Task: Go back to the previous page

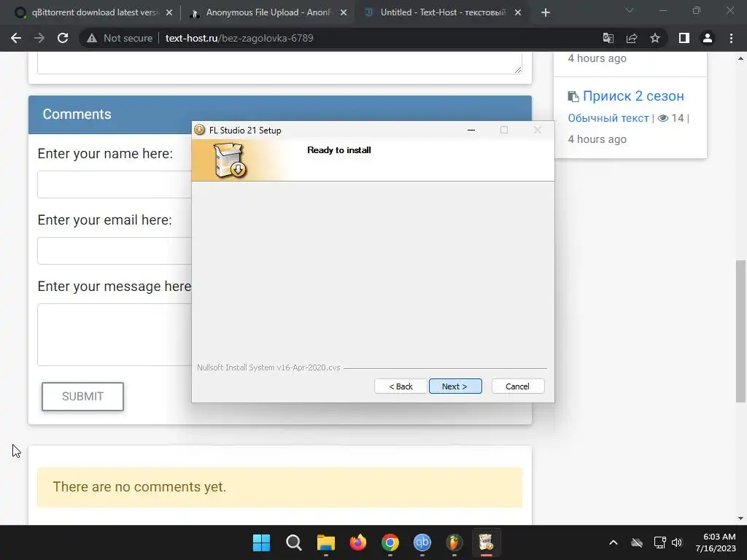Action: [x=16, y=38]
